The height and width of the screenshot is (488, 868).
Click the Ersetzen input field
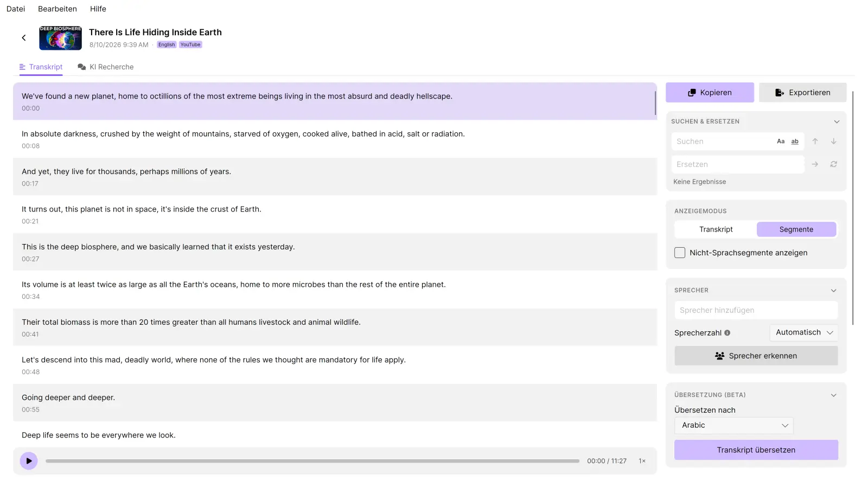pyautogui.click(x=738, y=164)
